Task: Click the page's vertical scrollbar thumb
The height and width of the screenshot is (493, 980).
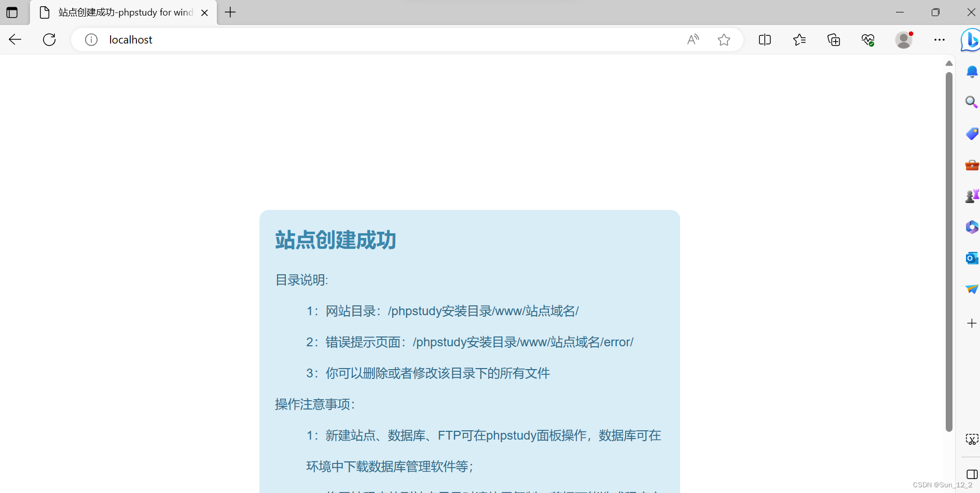Action: (949, 251)
